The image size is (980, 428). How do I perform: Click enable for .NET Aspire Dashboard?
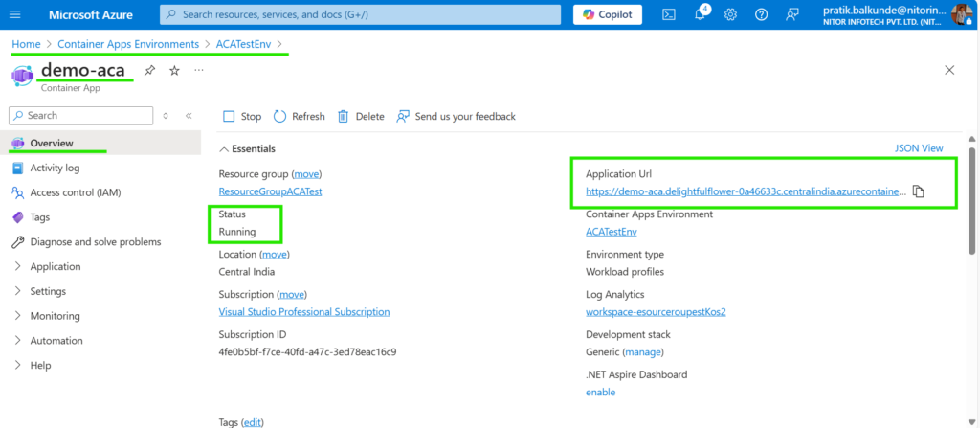click(601, 393)
